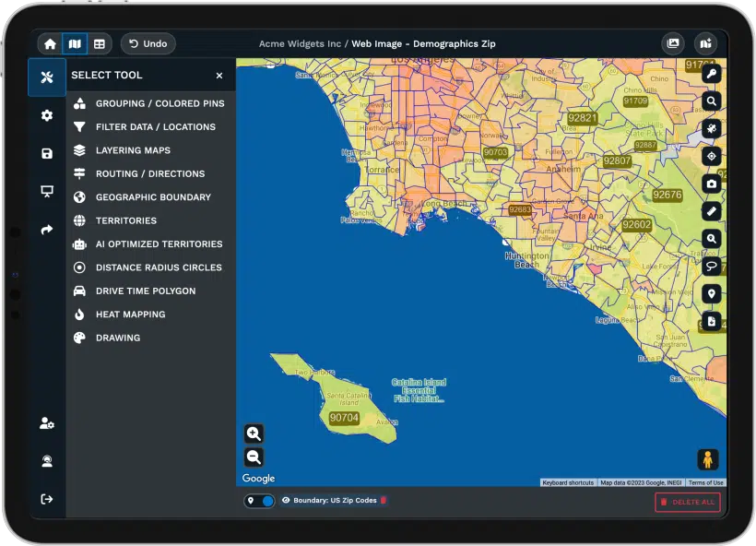This screenshot has width=756, height=546.
Task: Toggle visibility of US Zip Codes boundary
Action: click(286, 501)
